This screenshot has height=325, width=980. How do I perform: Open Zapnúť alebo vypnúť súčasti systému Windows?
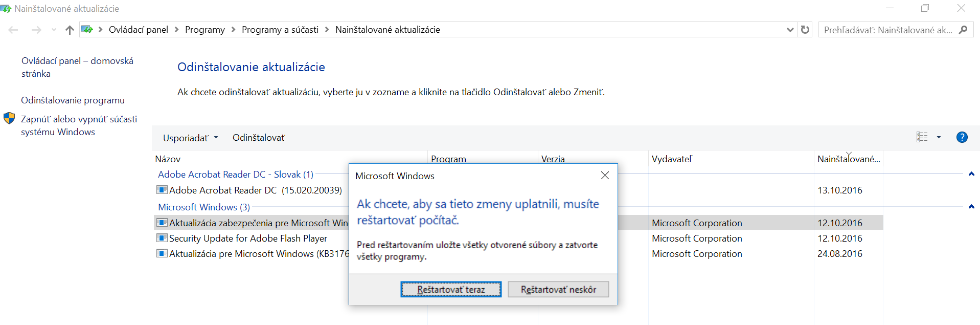pos(79,125)
